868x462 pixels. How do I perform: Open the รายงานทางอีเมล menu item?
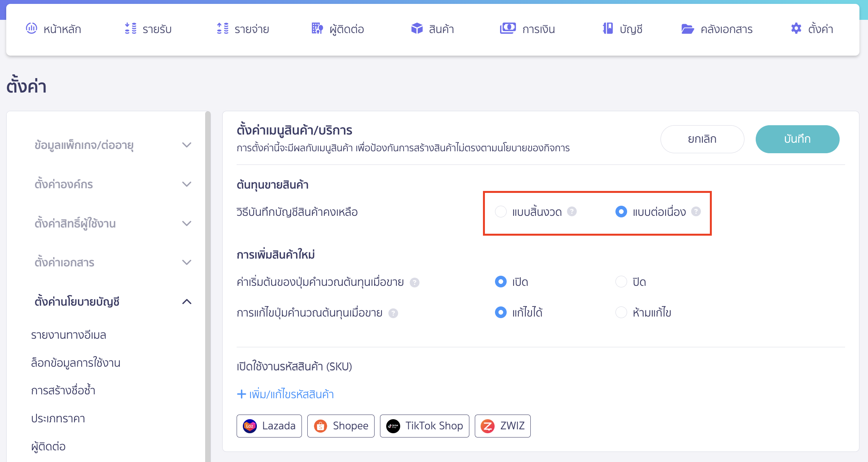coord(69,334)
